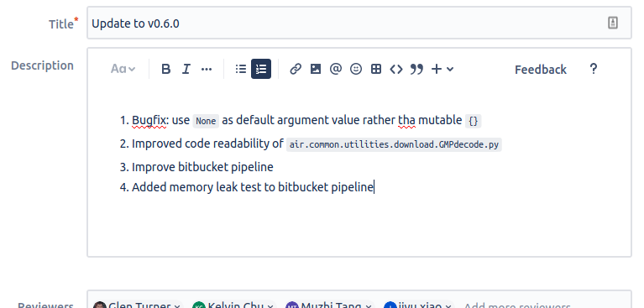The image size is (644, 308).
Task: Click the inline code 'None'
Action: pos(206,121)
